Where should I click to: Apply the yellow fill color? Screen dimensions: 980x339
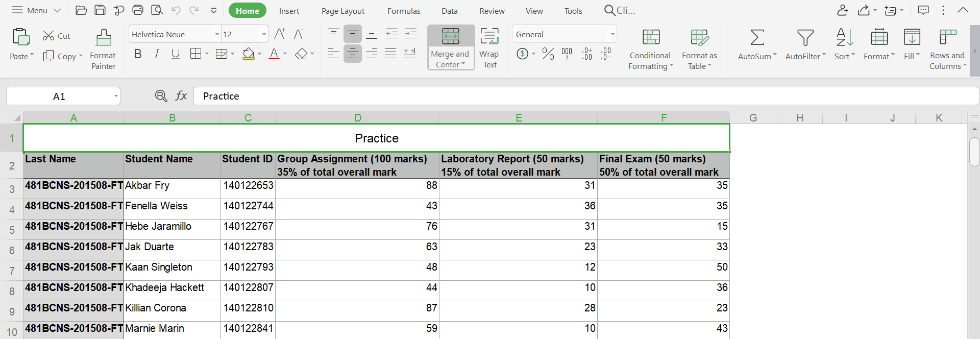click(248, 54)
